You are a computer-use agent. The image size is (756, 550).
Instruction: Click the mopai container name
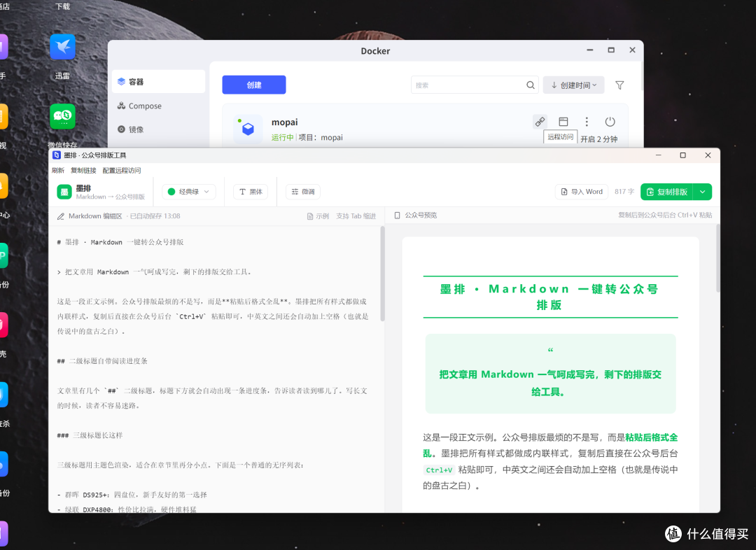click(x=284, y=122)
